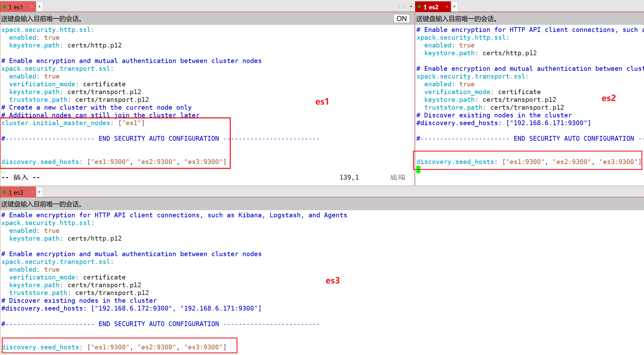Click truststore.path line in es1 terminal
Viewport: 644px width, 355px height.
[x=79, y=100]
